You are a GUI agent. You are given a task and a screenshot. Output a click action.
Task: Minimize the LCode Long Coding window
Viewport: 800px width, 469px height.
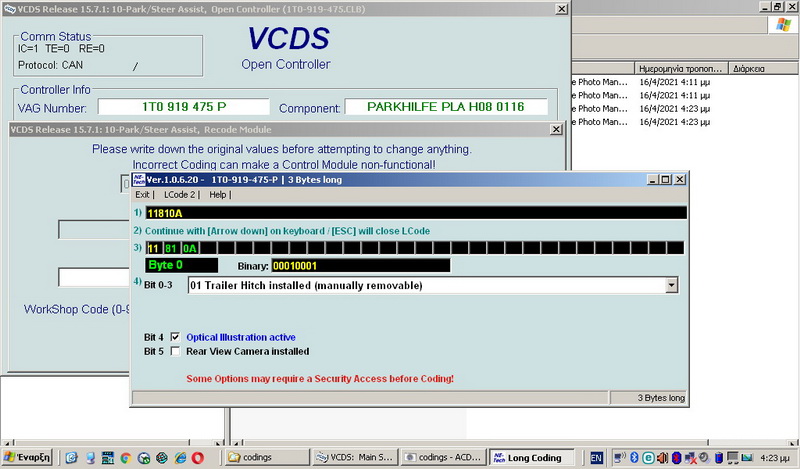pyautogui.click(x=653, y=180)
